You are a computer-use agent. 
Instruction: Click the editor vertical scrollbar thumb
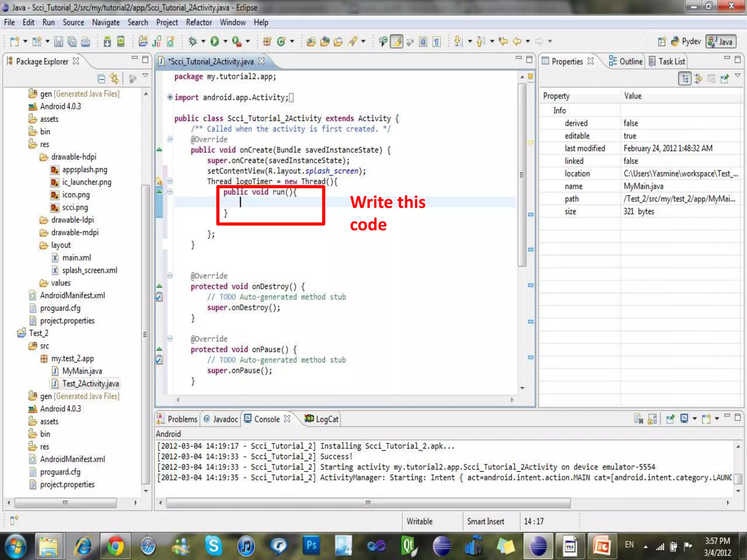pyautogui.click(x=522, y=175)
